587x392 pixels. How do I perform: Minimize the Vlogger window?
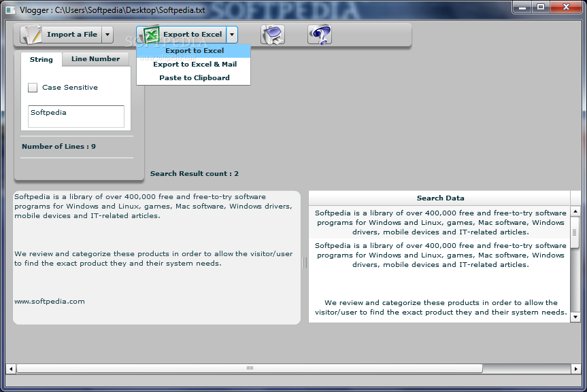click(x=522, y=7)
